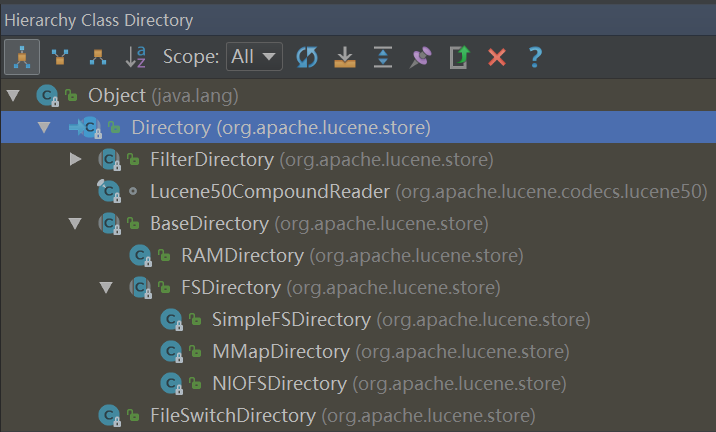Expand the FilterDirectory node

[x=76, y=160]
